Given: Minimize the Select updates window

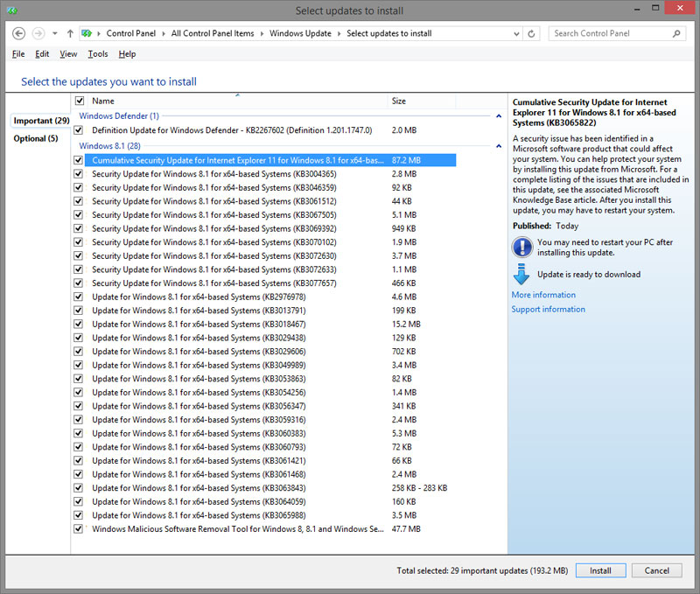Looking at the screenshot, I should [x=637, y=9].
